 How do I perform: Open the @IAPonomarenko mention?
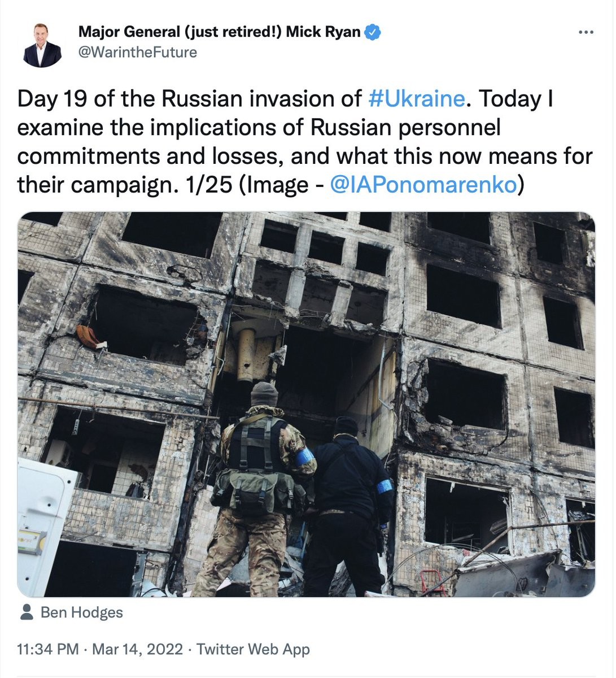coord(422,184)
